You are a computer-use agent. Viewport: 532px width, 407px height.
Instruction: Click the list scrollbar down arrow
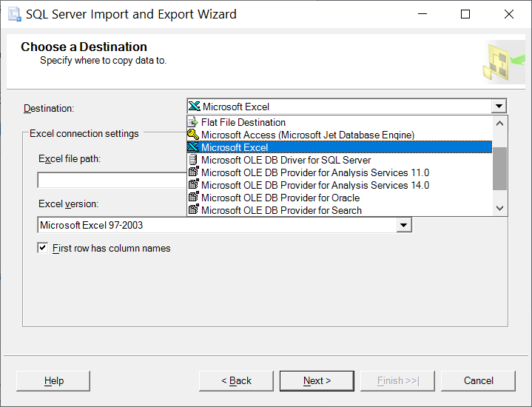[499, 208]
